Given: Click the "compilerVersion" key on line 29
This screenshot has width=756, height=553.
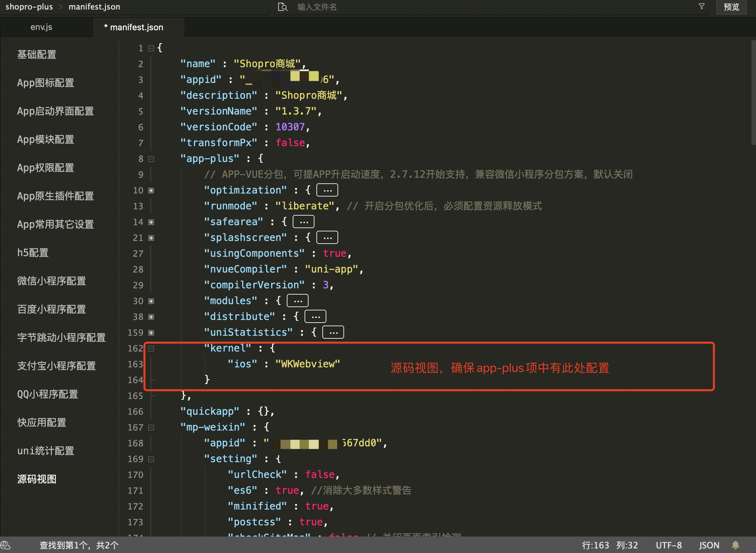Looking at the screenshot, I should click(255, 285).
